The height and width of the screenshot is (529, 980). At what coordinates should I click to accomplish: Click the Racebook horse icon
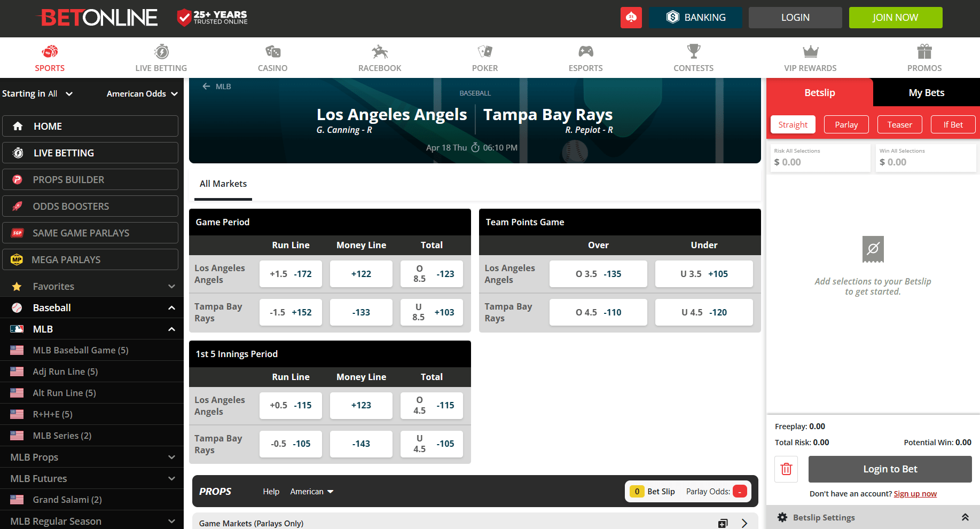tap(379, 51)
